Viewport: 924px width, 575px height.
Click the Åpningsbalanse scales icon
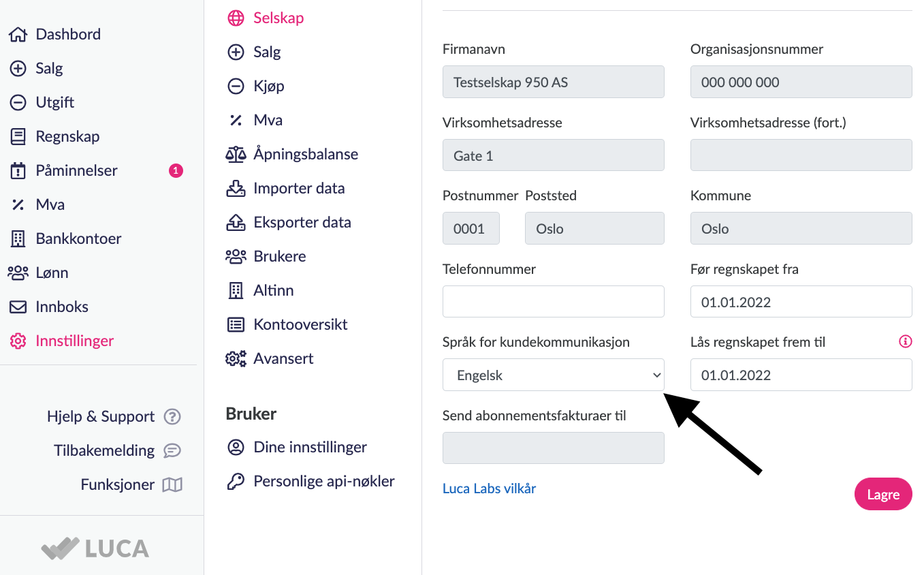[236, 155]
